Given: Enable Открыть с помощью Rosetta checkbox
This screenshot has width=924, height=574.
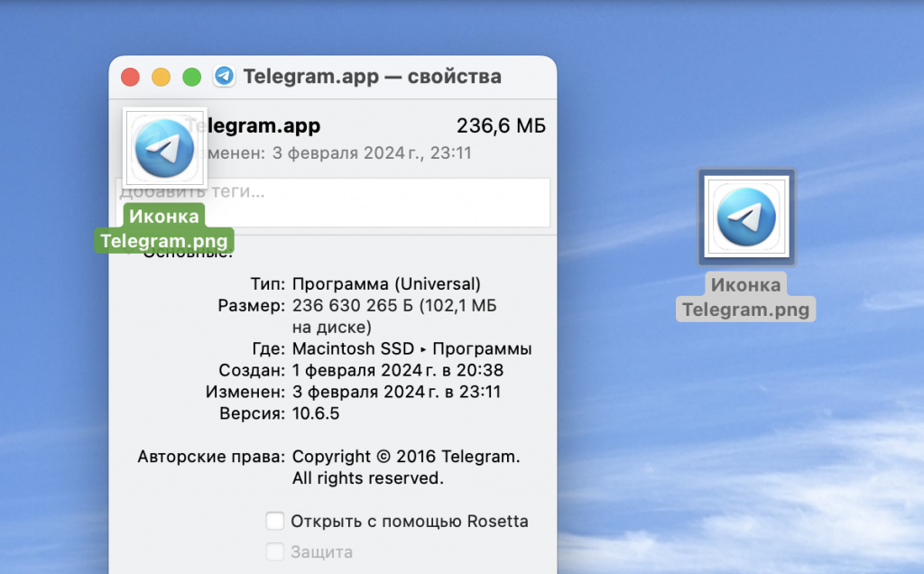Looking at the screenshot, I should coord(274,521).
